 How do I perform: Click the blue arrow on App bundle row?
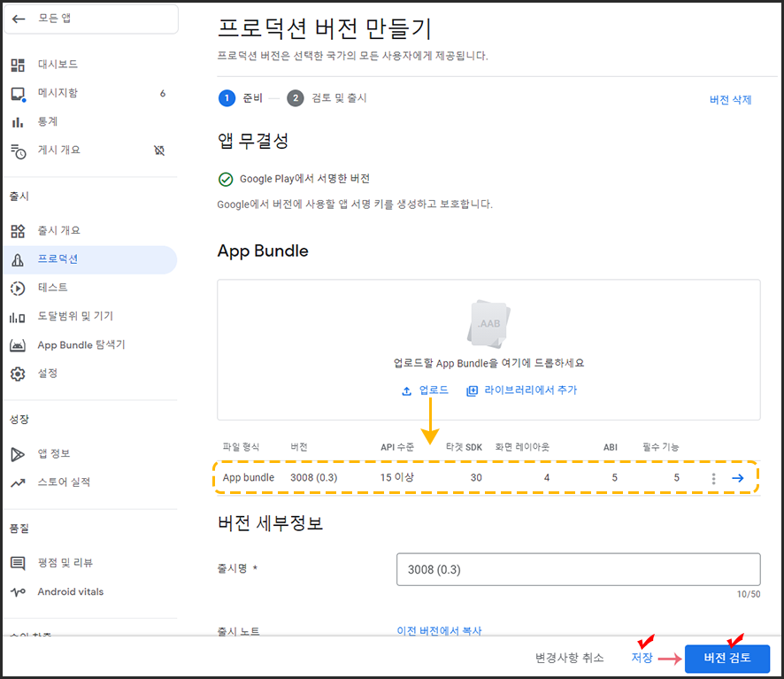coord(737,478)
